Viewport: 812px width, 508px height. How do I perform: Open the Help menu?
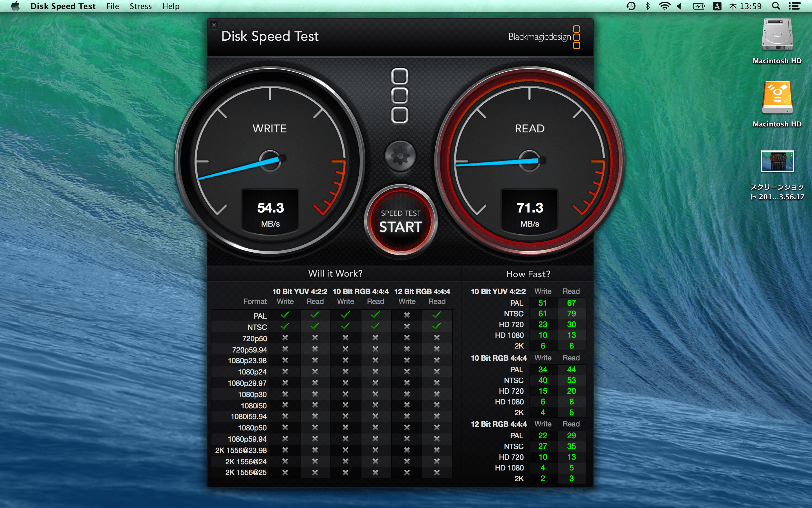[x=171, y=6]
